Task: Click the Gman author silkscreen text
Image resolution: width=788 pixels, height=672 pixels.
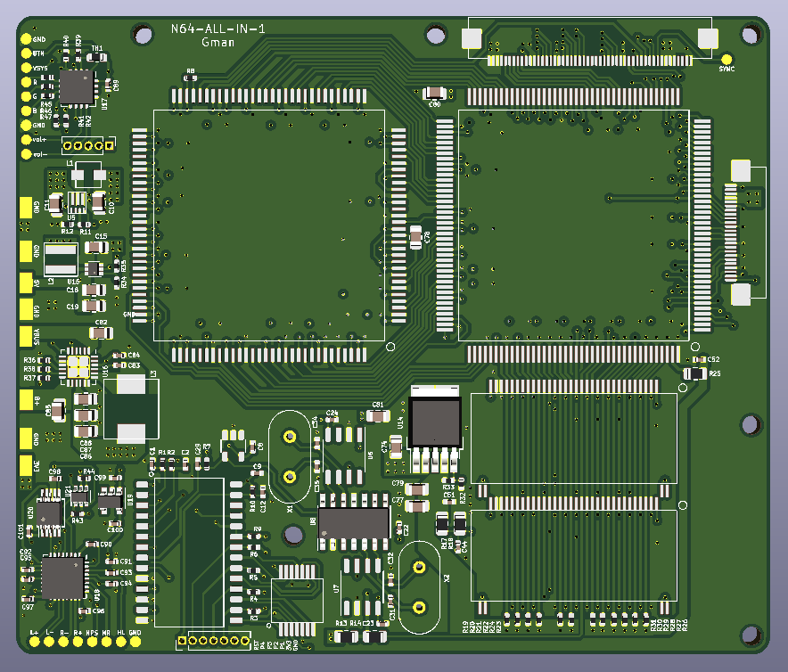Action: pos(218,43)
